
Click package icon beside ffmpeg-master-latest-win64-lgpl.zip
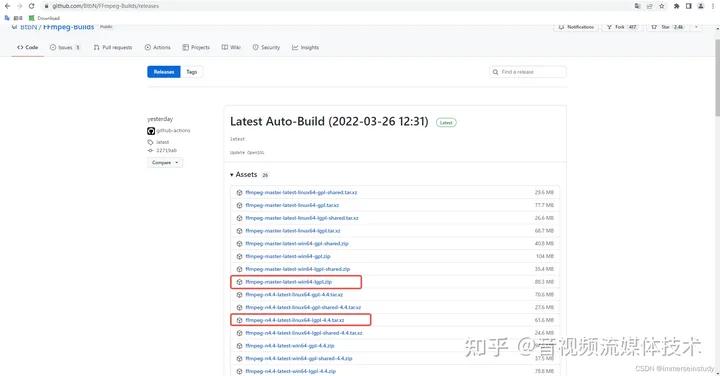click(x=239, y=282)
